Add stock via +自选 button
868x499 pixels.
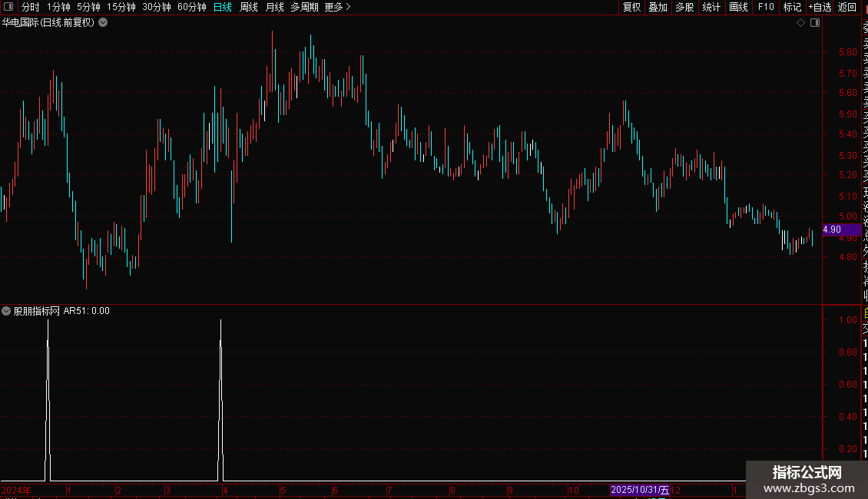click(x=820, y=7)
